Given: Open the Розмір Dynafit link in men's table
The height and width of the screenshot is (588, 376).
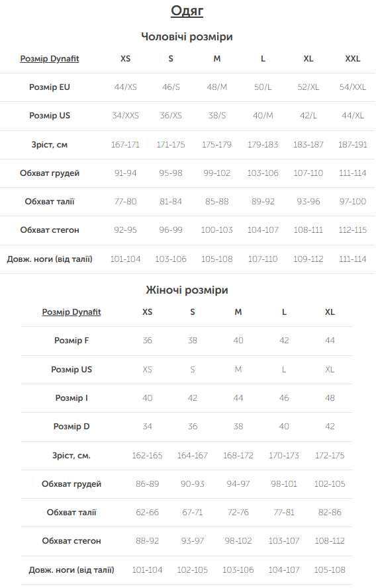Looking at the screenshot, I should tap(50, 58).
